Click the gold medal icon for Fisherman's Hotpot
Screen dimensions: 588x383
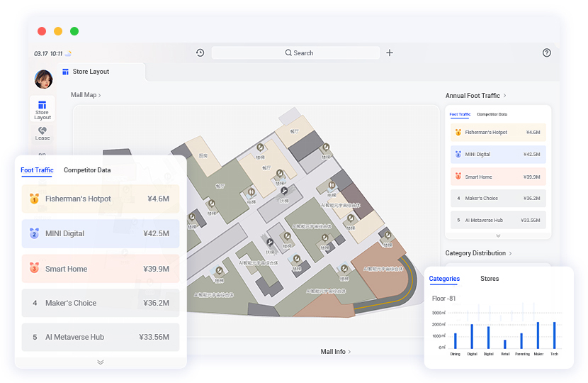click(34, 199)
